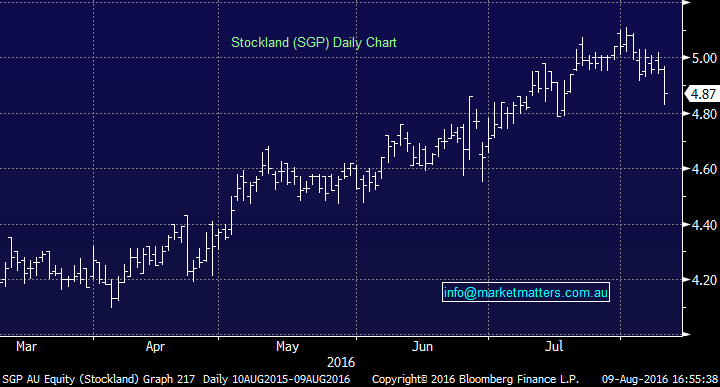This screenshot has width=720, height=387.
Task: Click the 5.00 price axis label
Action: 704,58
